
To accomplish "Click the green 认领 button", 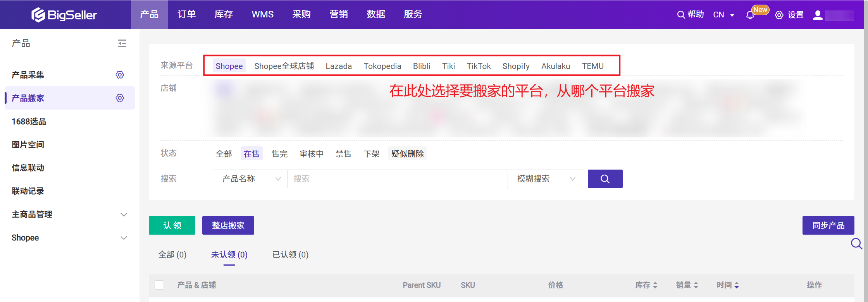I will click(x=172, y=225).
